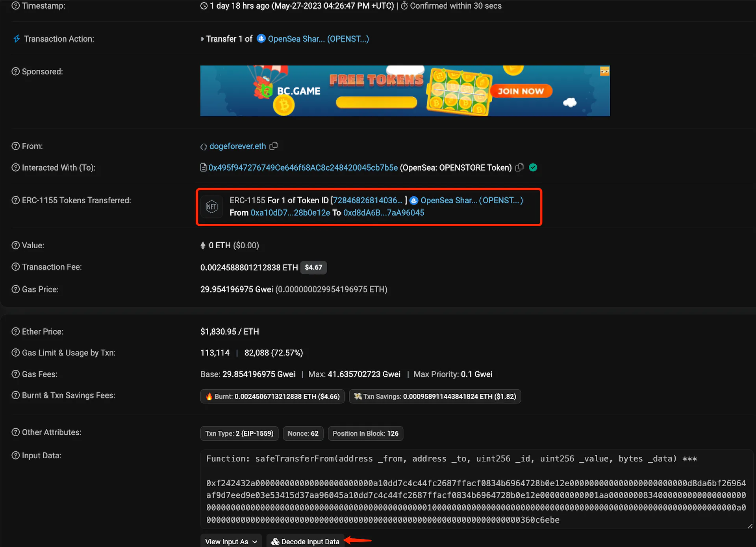Click the contract document icon before address

point(204,167)
